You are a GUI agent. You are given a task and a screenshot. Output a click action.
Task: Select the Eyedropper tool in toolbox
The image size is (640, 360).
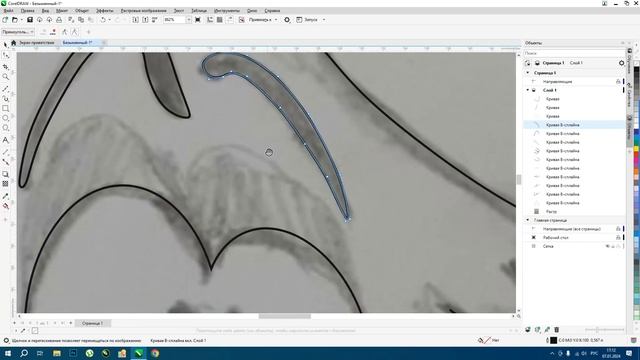5,196
